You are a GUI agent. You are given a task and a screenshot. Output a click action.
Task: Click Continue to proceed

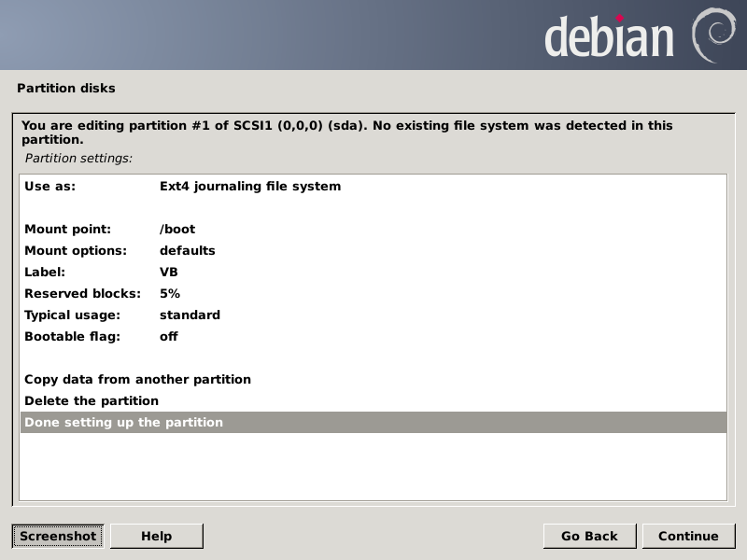[688, 536]
